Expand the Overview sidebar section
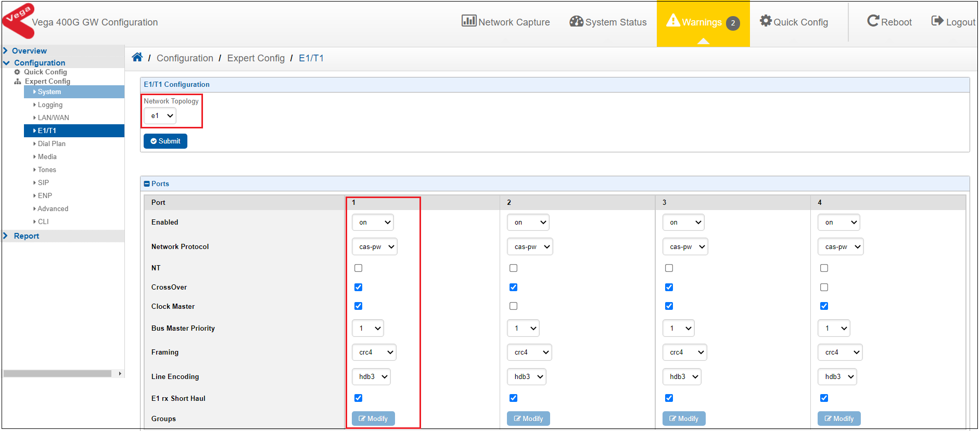 [29, 51]
